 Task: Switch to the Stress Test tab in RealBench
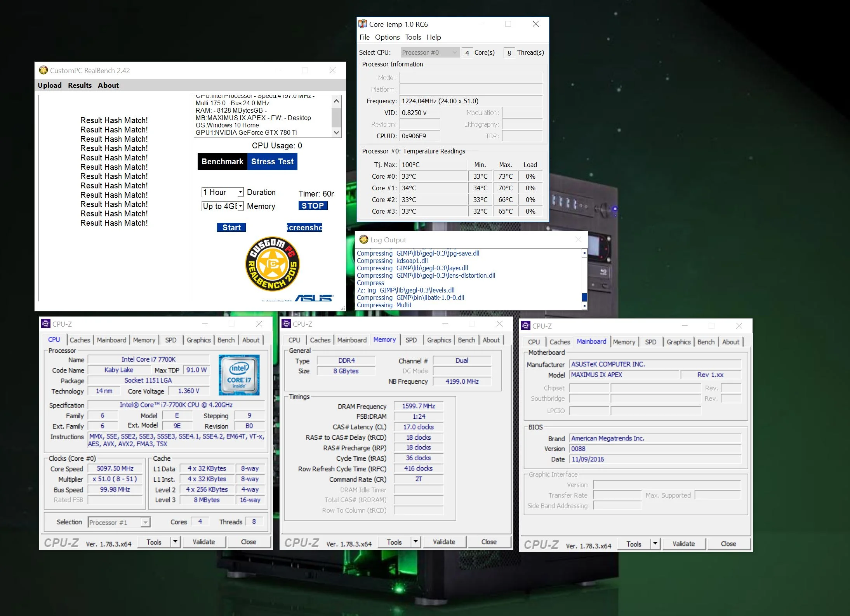272,162
